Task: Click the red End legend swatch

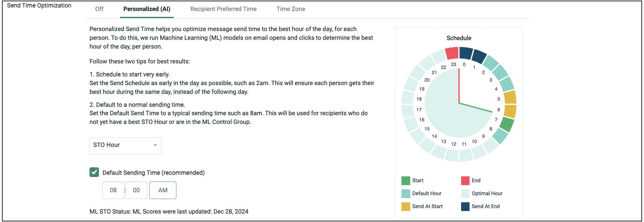Action: [x=465, y=181]
